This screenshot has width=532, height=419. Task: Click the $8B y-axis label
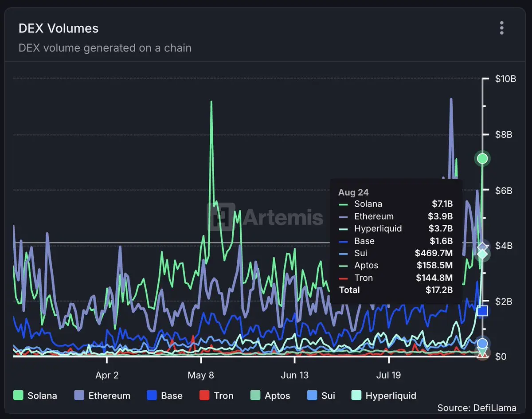click(x=504, y=134)
